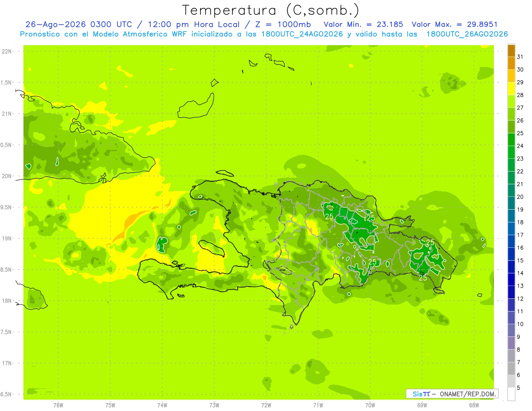
Task: Click the blue legend band between 16 and 17
Action: coord(511,242)
